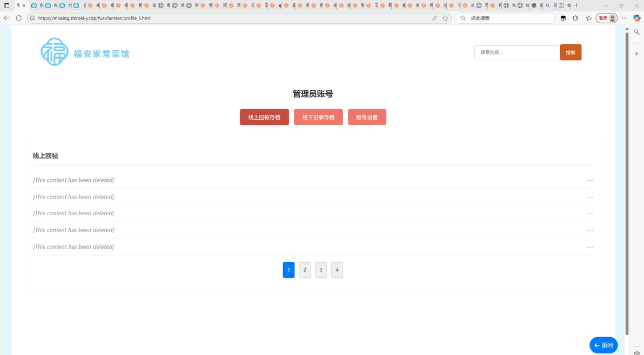The height and width of the screenshot is (355, 644).
Task: Reload the page with the refresh icon
Action: 18,18
